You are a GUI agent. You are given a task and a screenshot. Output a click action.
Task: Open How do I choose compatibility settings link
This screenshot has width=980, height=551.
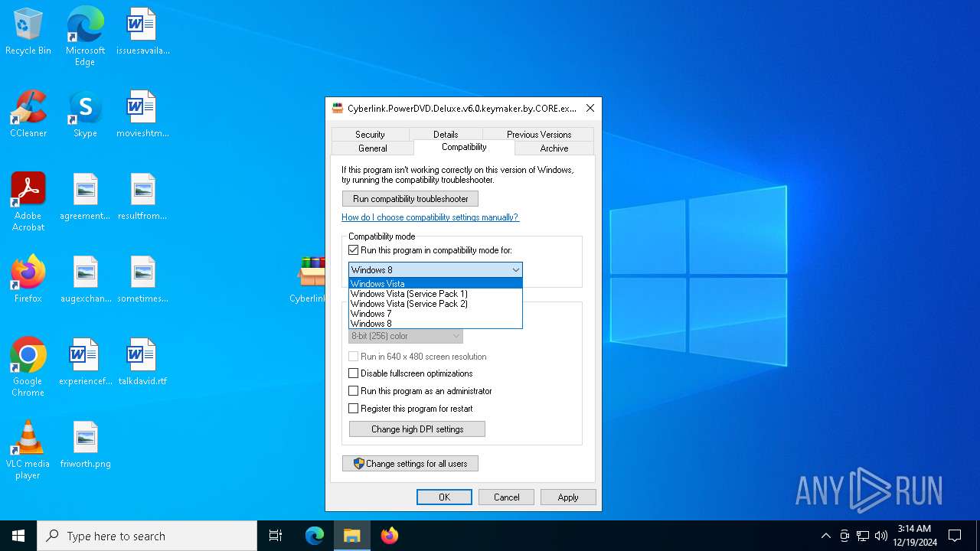[x=430, y=217]
